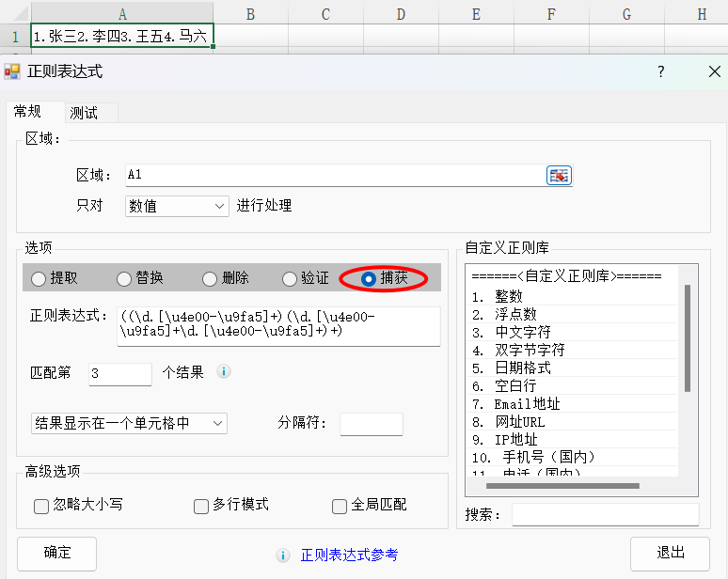This screenshot has width=728, height=579.
Task: Select the 提取 radio option
Action: coord(39,278)
